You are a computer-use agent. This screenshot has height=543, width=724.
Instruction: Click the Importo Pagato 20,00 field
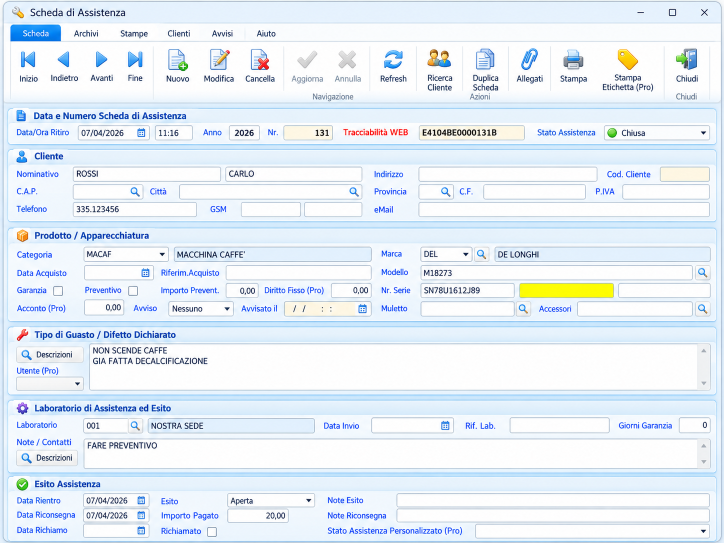pyautogui.click(x=258, y=516)
